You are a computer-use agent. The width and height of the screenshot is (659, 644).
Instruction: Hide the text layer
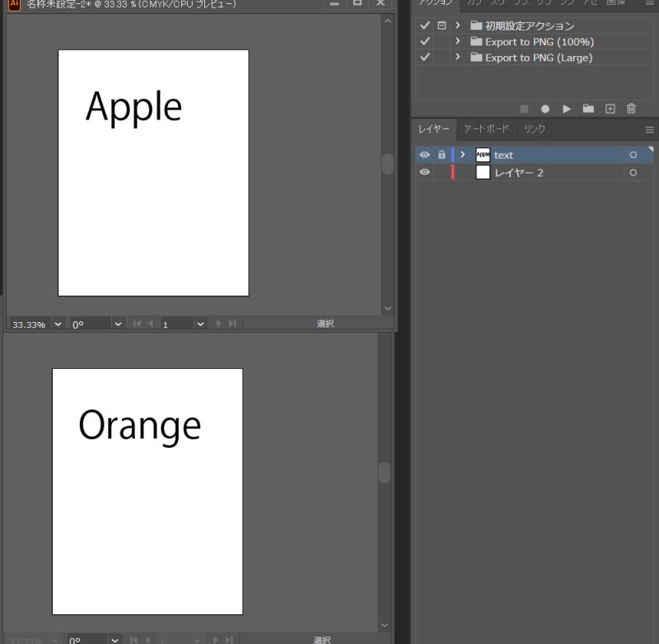(x=423, y=155)
